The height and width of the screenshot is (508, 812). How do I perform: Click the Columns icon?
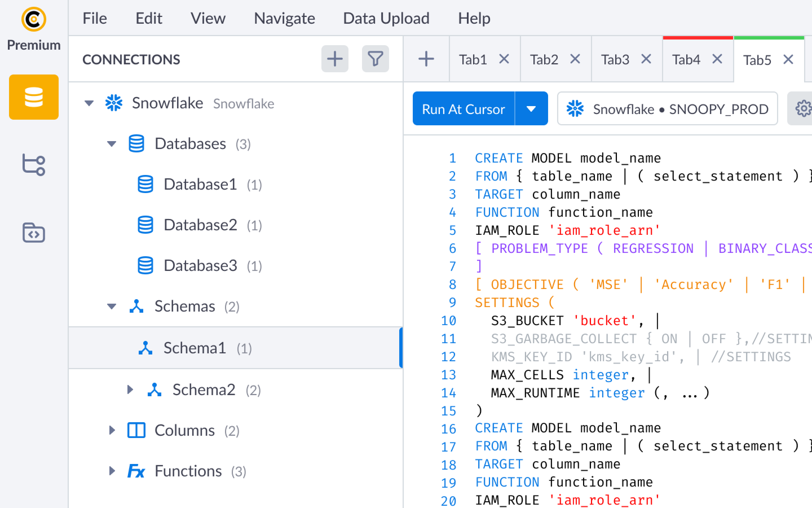tap(136, 430)
